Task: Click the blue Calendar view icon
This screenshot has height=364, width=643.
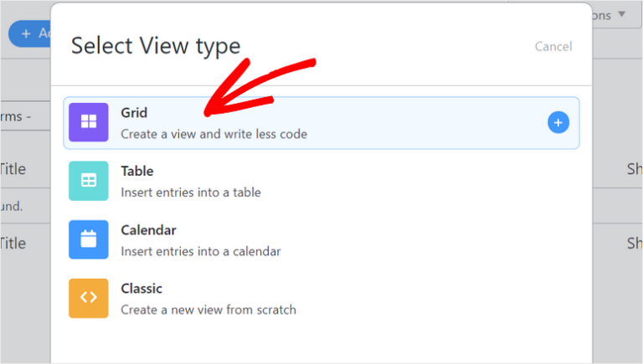Action: tap(89, 239)
